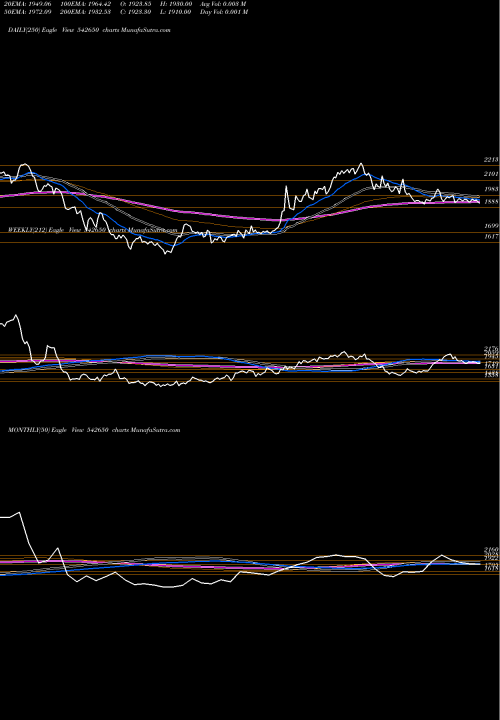Click the close price C: 1923.30
500x720 pixels.
pos(136,12)
